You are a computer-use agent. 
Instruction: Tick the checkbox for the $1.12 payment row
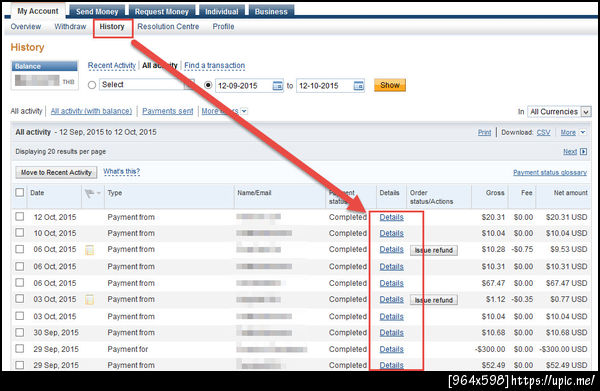point(20,298)
